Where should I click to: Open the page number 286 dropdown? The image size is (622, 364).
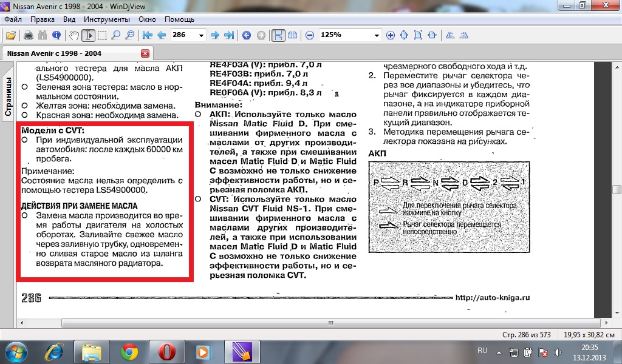pos(202,35)
